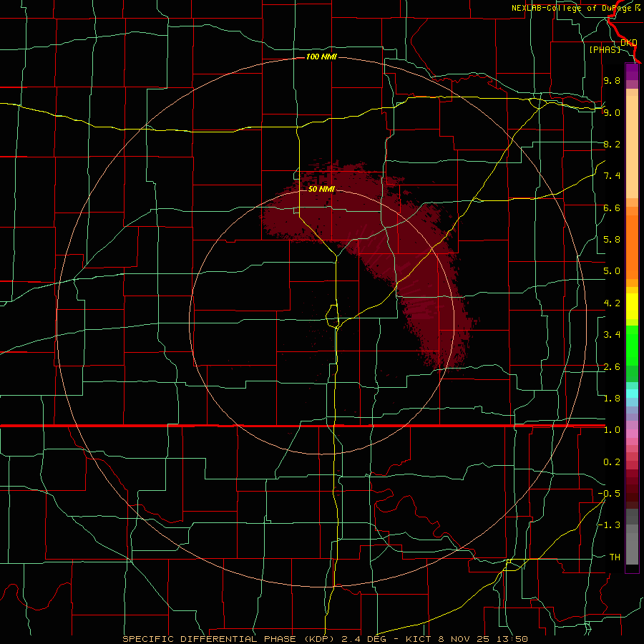The height and width of the screenshot is (644, 644).
Task: Click the TH threshold scale label
Action: click(x=615, y=557)
